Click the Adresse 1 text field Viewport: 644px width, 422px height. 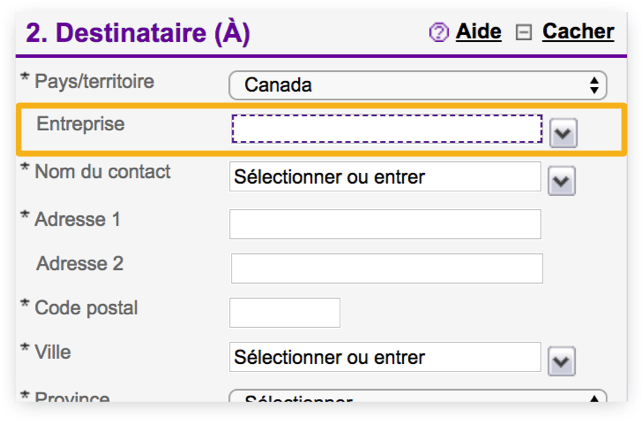(385, 224)
